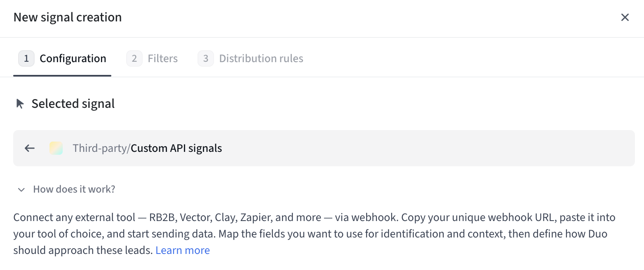Toggle the "How does it work?" label
This screenshot has height=270, width=644.
pyautogui.click(x=74, y=189)
